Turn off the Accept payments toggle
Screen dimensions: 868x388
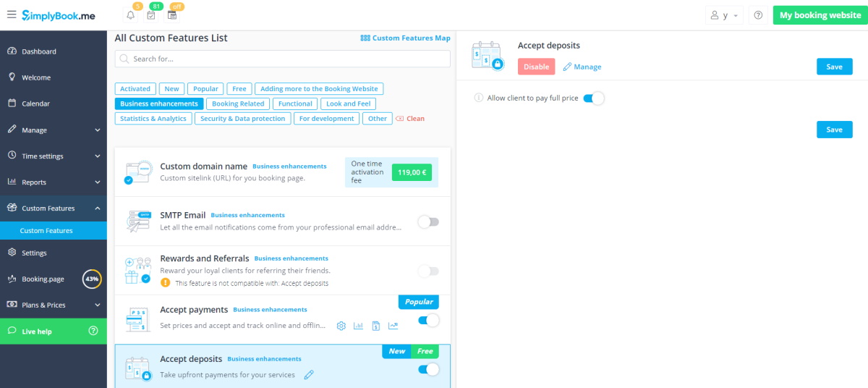click(x=428, y=320)
